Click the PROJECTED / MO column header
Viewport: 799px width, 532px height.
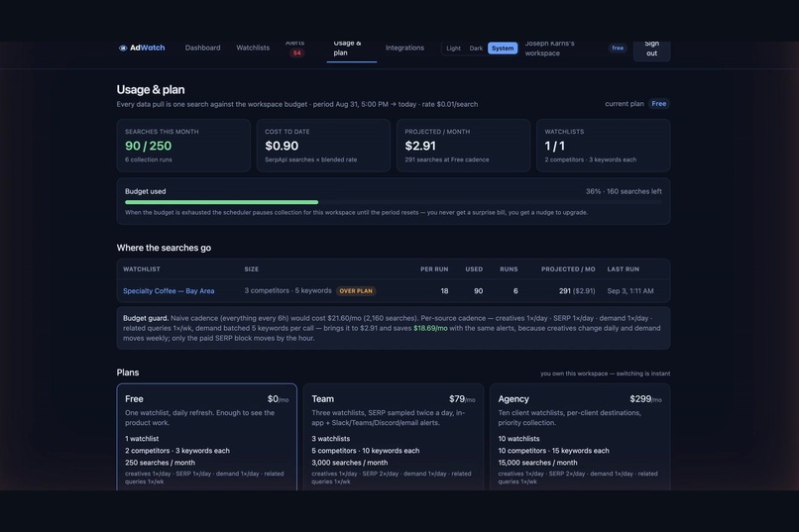(568, 269)
